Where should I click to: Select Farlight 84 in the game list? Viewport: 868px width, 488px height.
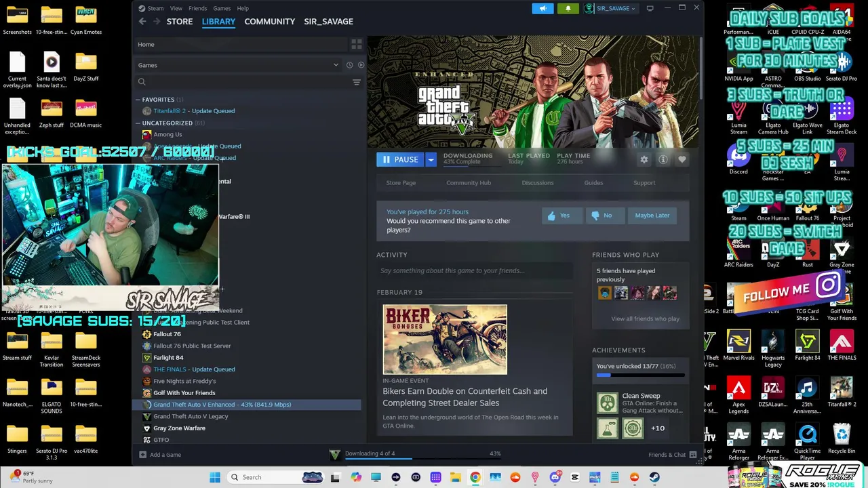168,358
